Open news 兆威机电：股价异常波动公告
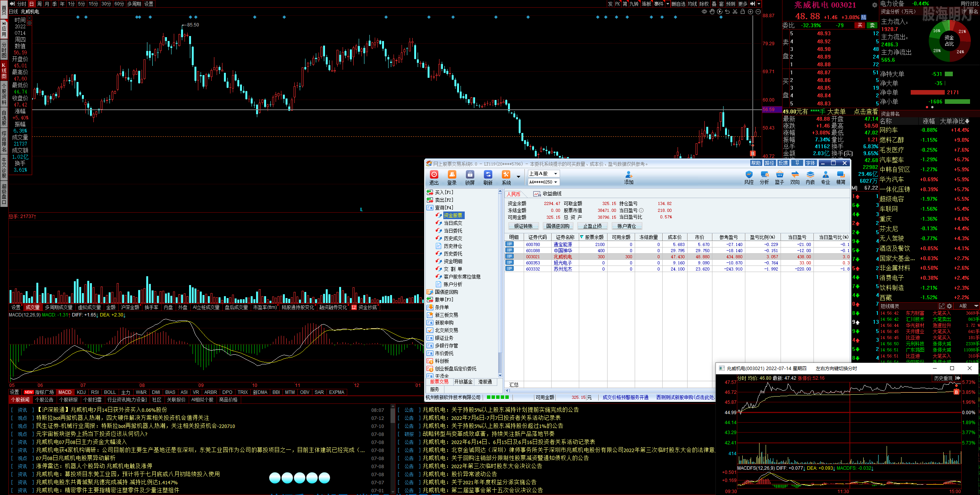The height and width of the screenshot is (495, 980). click(460, 474)
